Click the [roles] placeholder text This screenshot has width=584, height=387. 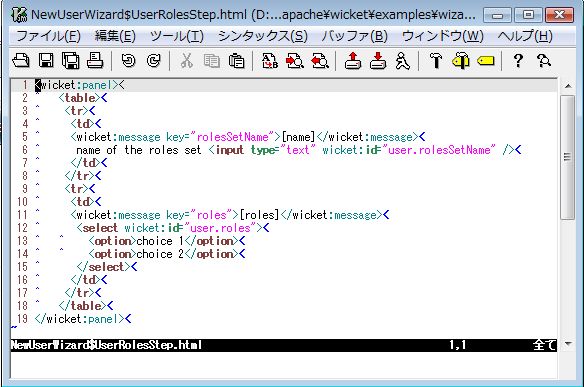click(x=260, y=215)
